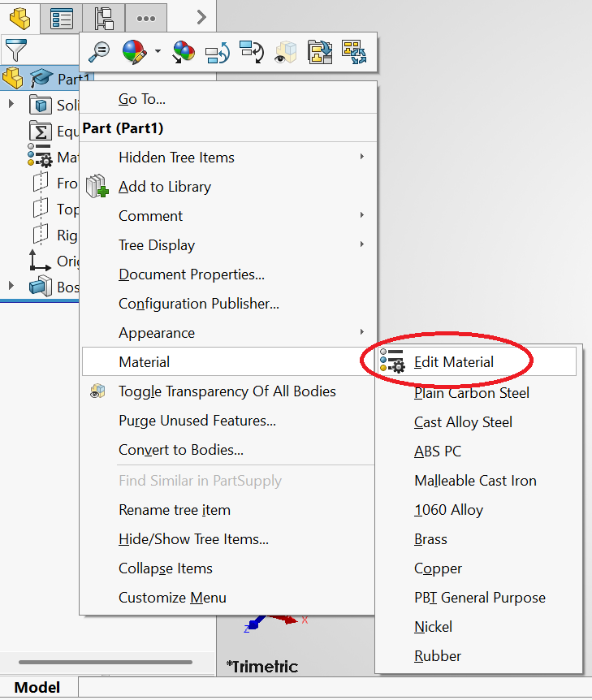Open the Tree Display submenu

point(228,245)
